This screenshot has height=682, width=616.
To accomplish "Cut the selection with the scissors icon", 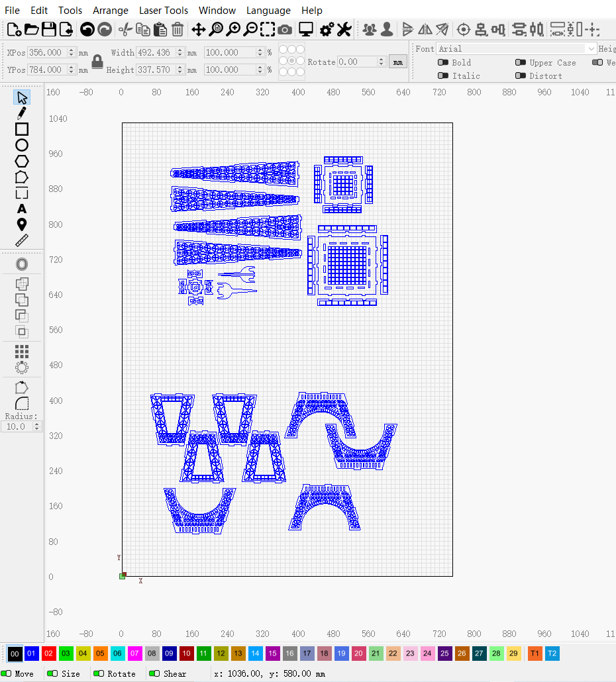I will click(126, 30).
